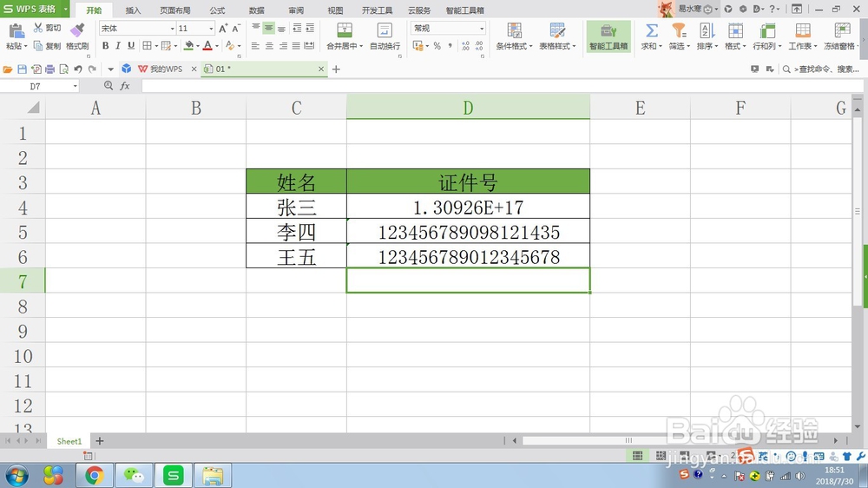Click the Sort (排序) A-Z icon

point(707,30)
